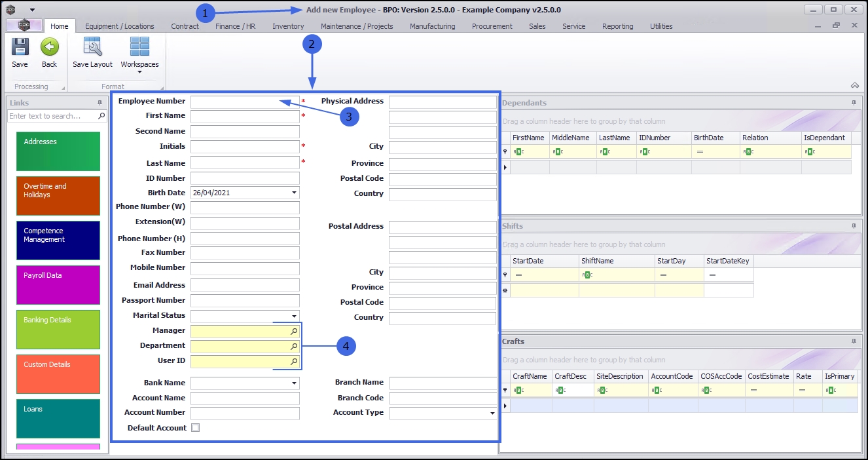The height and width of the screenshot is (460, 868).
Task: Click the Links search text box
Action: pyautogui.click(x=52, y=116)
